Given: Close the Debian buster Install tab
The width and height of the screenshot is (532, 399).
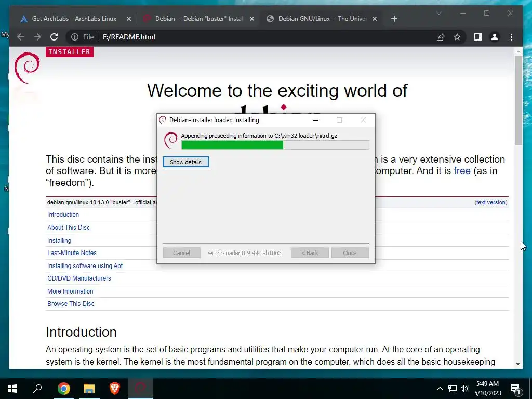Looking at the screenshot, I should (252, 19).
